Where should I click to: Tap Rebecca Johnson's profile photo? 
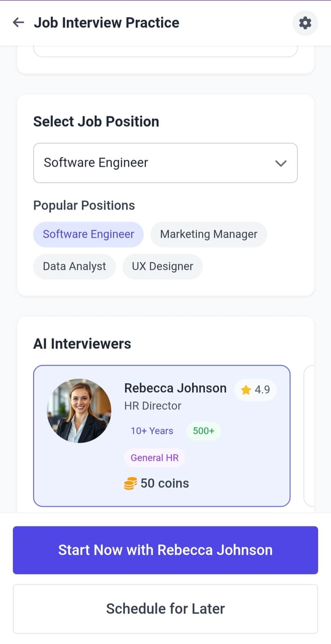pos(79,411)
